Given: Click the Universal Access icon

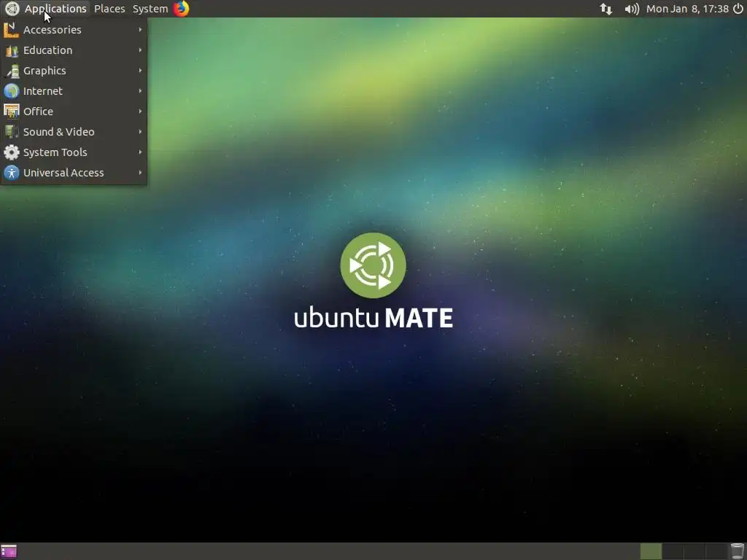Looking at the screenshot, I should point(12,173).
